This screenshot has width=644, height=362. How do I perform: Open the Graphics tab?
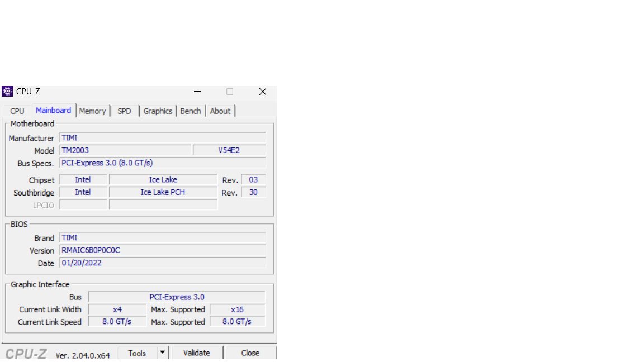click(158, 111)
